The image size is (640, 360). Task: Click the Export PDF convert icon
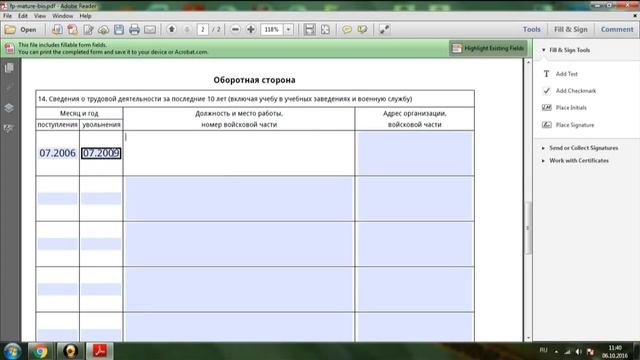coord(73,29)
